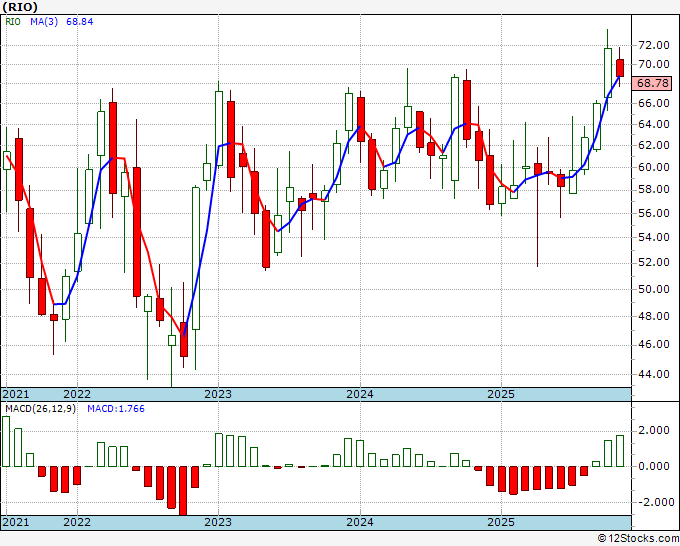Click the 56.00 price axis label
The width and height of the screenshot is (680, 546).
pyautogui.click(x=654, y=213)
